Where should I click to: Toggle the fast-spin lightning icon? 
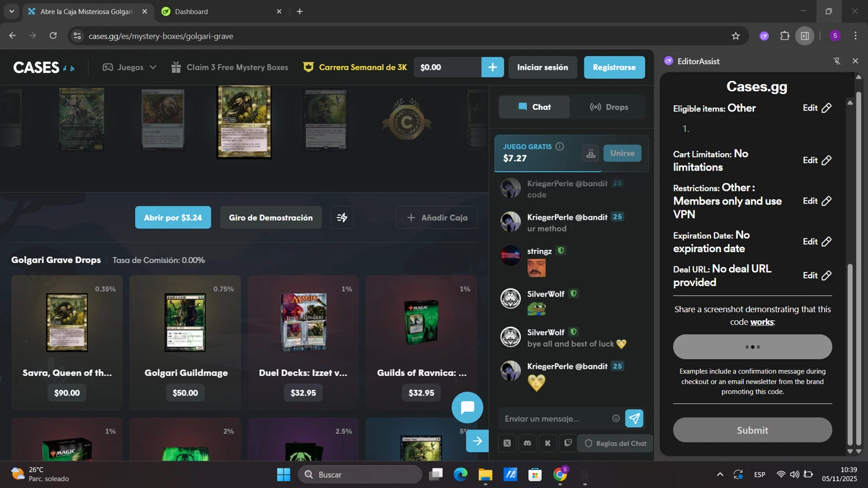pos(342,217)
